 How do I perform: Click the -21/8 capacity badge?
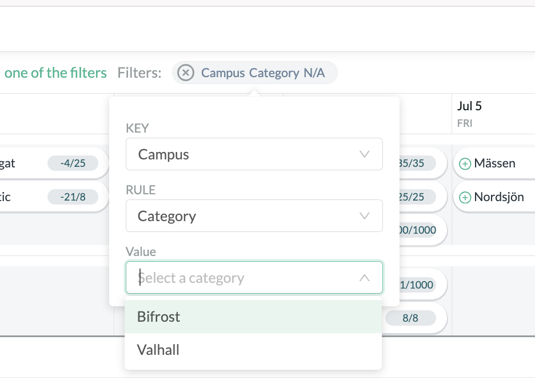[x=73, y=197]
